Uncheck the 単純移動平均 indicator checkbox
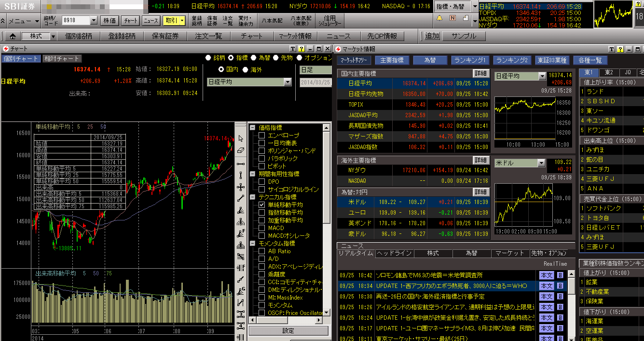 pos(262,205)
